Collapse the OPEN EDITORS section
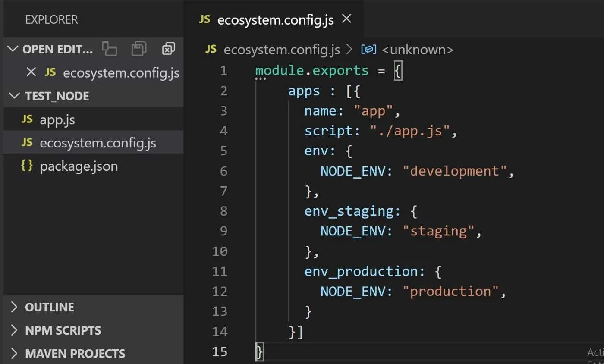The height and width of the screenshot is (364, 604). coord(14,49)
